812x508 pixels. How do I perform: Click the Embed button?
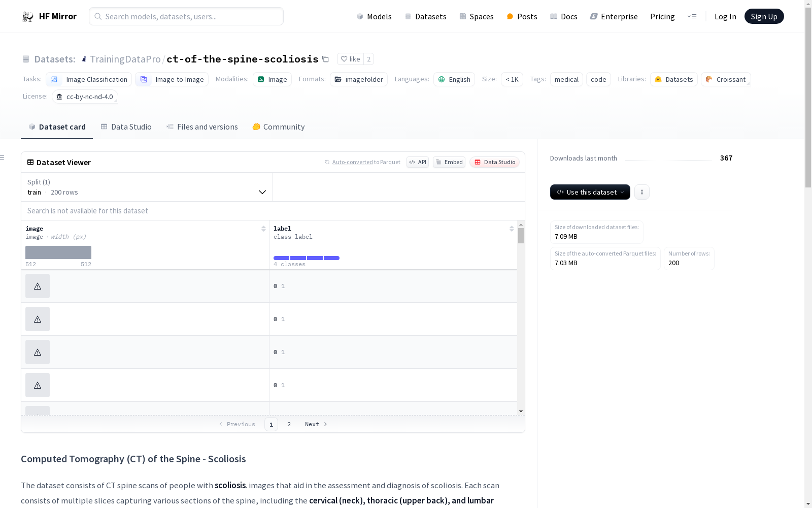click(449, 162)
